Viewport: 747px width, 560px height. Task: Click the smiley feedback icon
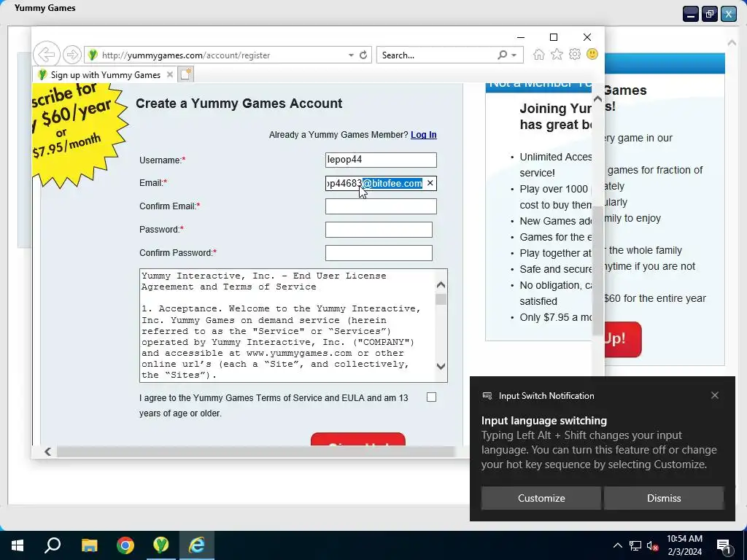[x=592, y=54]
